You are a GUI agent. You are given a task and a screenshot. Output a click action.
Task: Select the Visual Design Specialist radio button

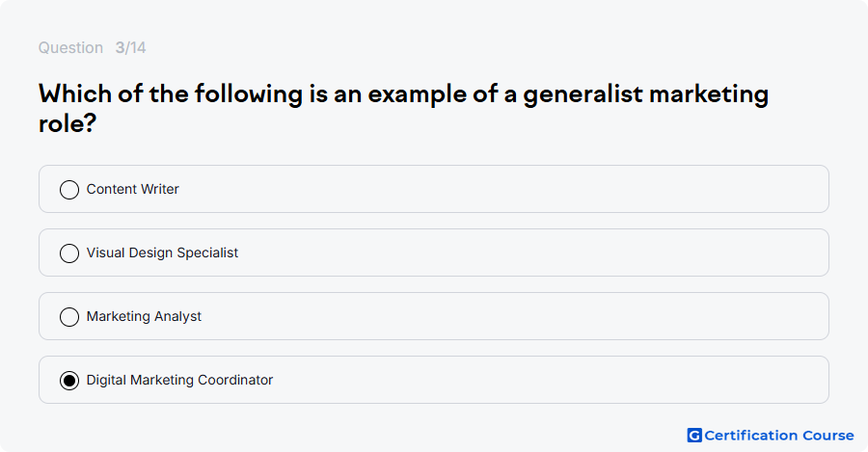tap(69, 253)
